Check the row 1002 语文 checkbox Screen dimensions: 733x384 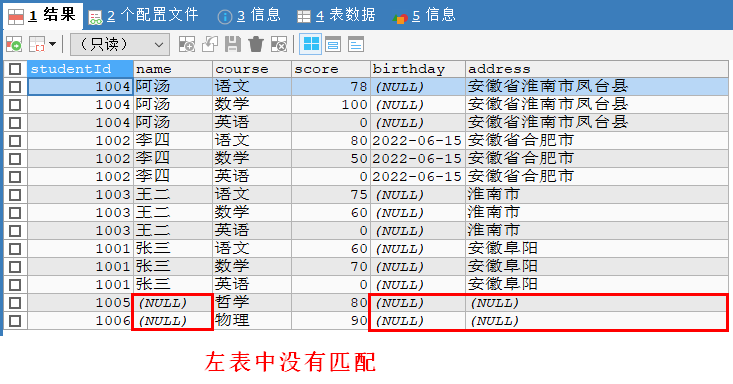15,141
